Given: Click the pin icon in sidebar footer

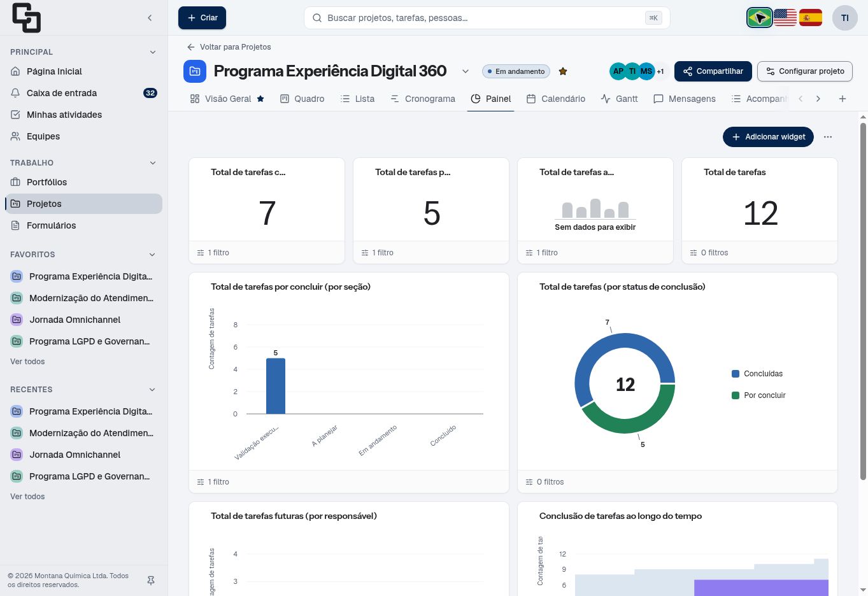Looking at the screenshot, I should click(151, 580).
